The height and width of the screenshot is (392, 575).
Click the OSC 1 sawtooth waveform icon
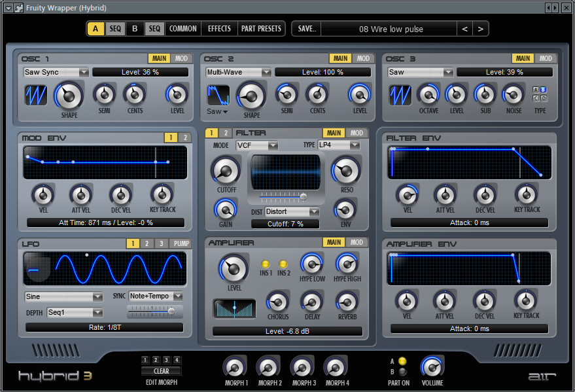click(36, 96)
